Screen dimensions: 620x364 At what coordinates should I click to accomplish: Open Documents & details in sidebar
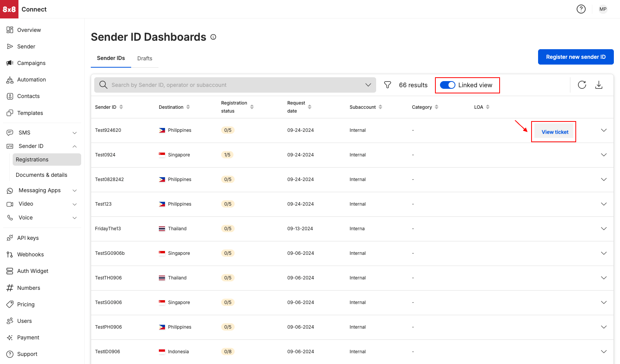pos(42,175)
